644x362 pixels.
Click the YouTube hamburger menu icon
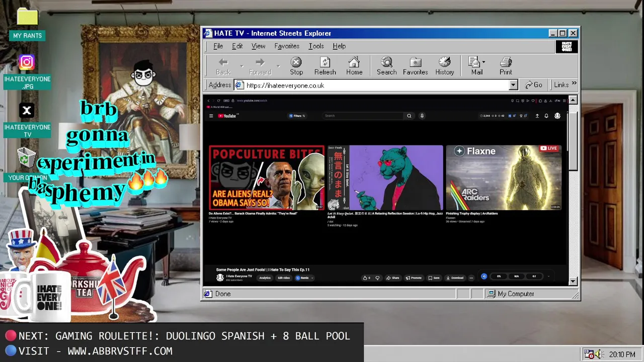211,116
